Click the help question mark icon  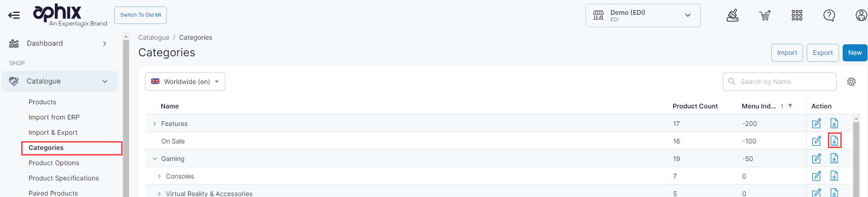[x=829, y=16]
